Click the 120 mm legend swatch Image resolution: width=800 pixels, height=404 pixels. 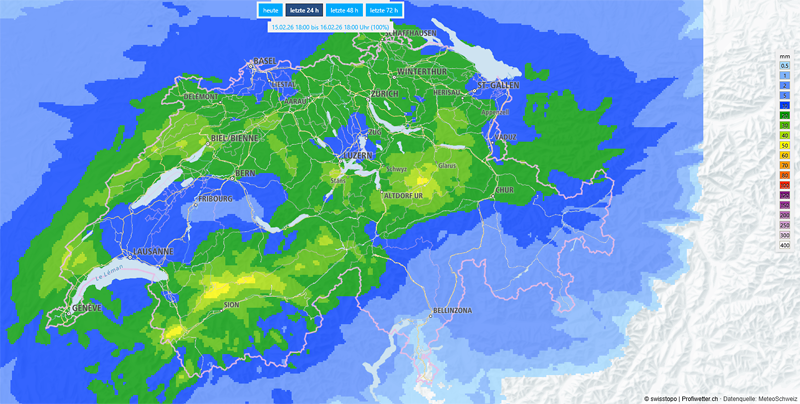[x=785, y=195]
